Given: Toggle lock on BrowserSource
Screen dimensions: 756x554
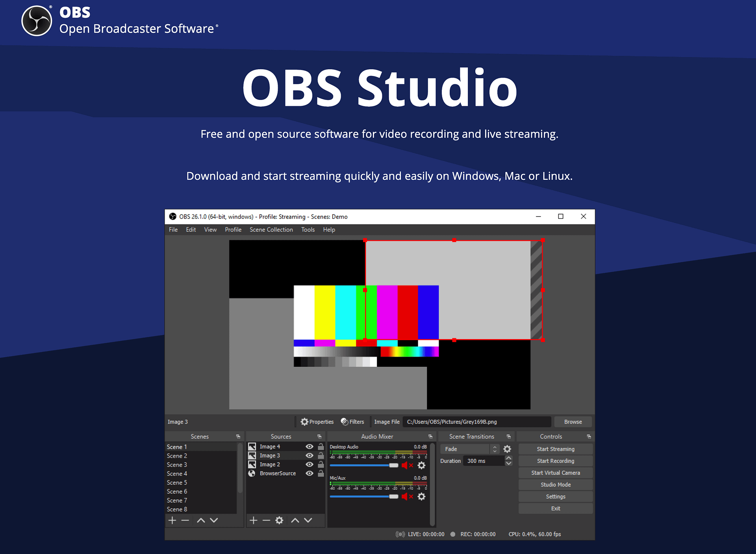Looking at the screenshot, I should (x=321, y=473).
